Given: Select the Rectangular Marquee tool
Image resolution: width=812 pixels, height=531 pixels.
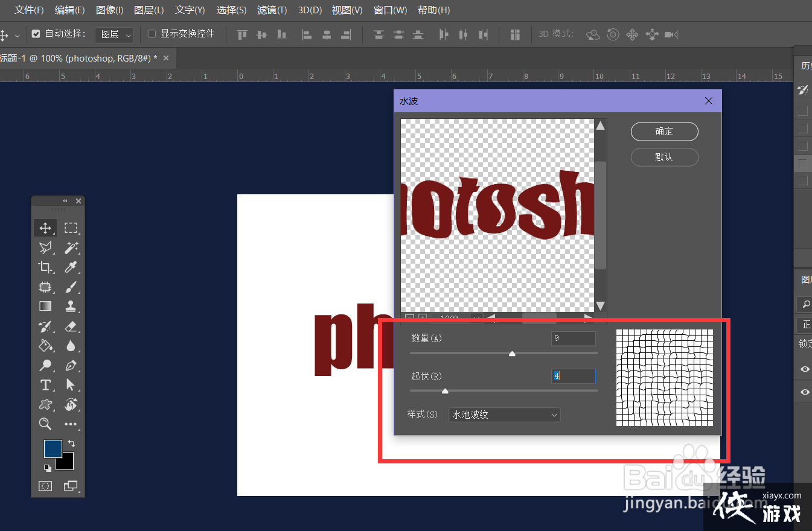Looking at the screenshot, I should (71, 228).
